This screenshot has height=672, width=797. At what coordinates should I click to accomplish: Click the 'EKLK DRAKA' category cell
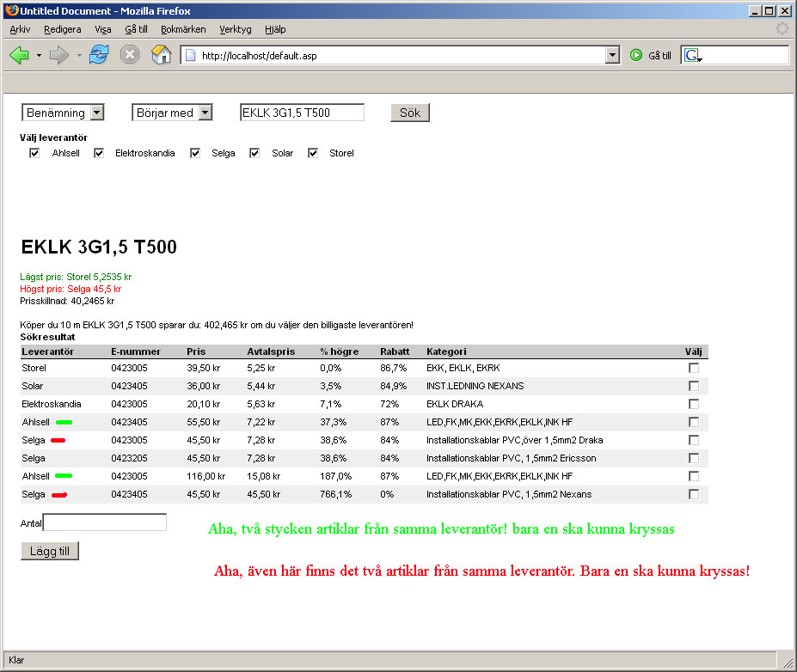(455, 405)
